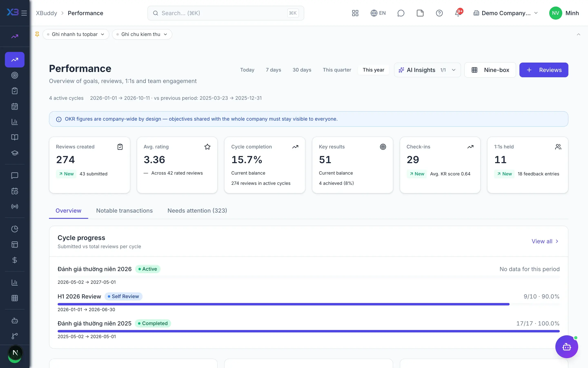
Task: Collapse the notes bar with chevron
Action: tap(578, 34)
